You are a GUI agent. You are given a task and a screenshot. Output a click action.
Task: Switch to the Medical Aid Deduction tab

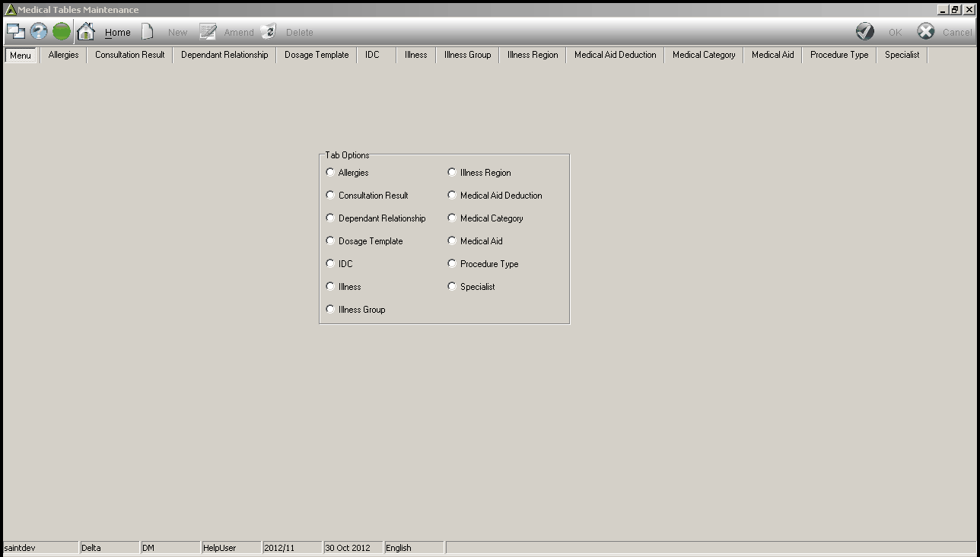click(x=616, y=55)
